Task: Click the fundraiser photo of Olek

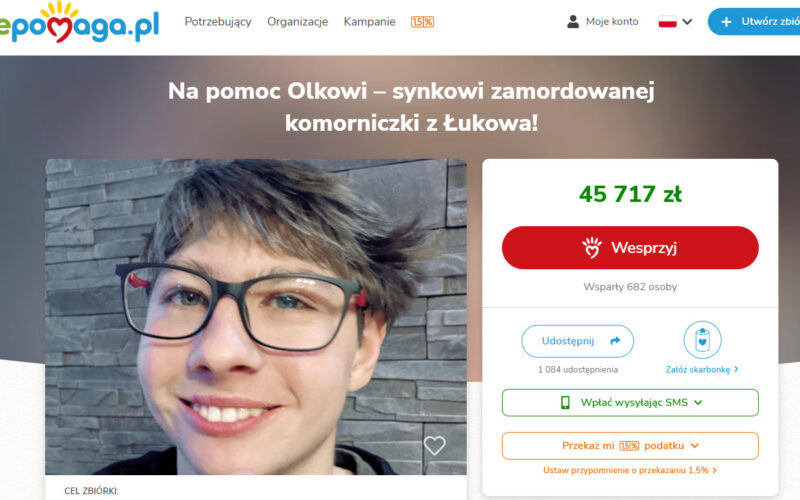Action: coord(256,317)
